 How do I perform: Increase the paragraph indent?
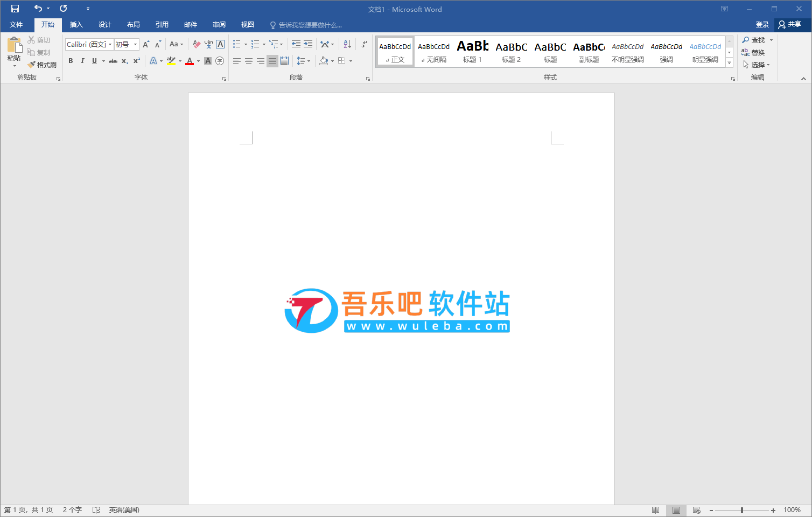308,44
